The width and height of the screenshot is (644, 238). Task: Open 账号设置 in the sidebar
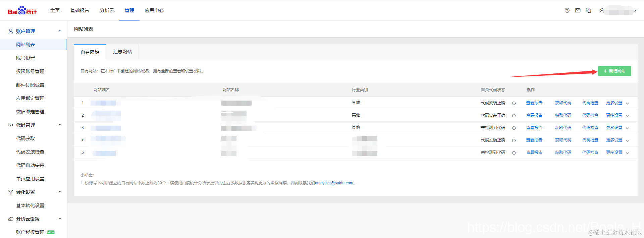click(25, 58)
